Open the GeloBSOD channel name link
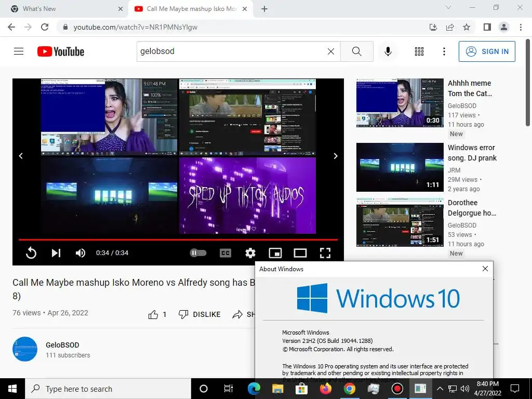The image size is (532, 399). pyautogui.click(x=62, y=345)
